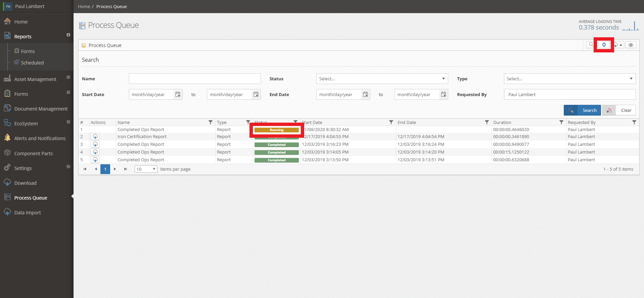This screenshot has width=644, height=298.
Task: Go to the next results page
Action: (115, 169)
